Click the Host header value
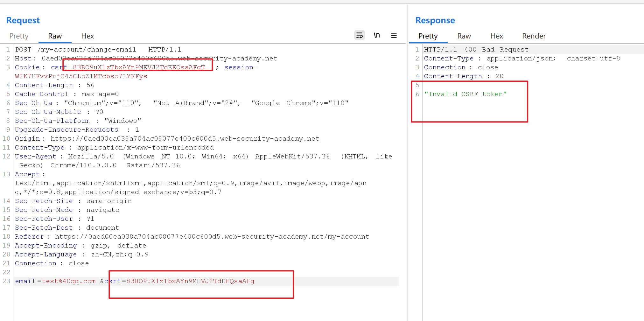The image size is (644, 321). pos(159,58)
